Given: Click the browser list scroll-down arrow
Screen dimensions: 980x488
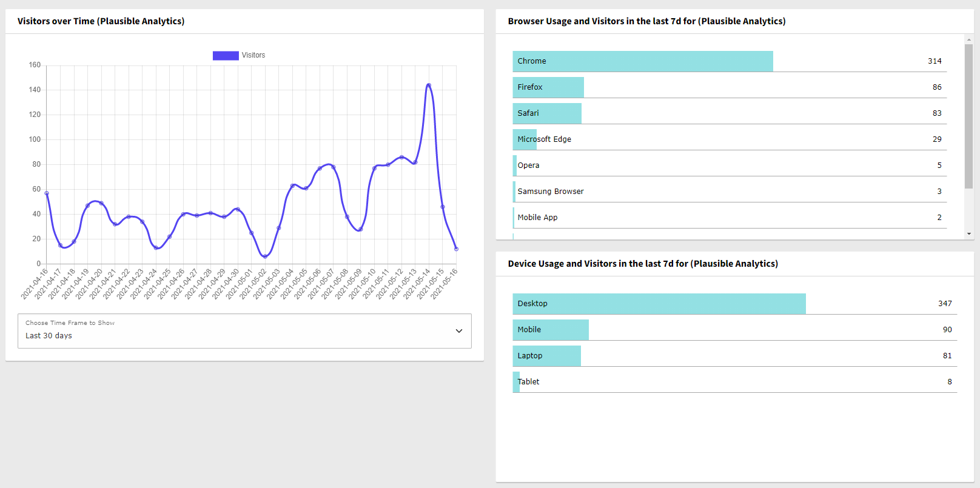Looking at the screenshot, I should (x=969, y=234).
